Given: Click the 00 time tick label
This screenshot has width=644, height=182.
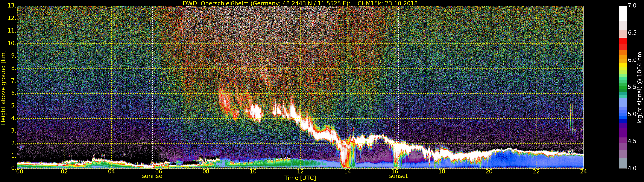Looking at the screenshot, I should coord(20,172).
